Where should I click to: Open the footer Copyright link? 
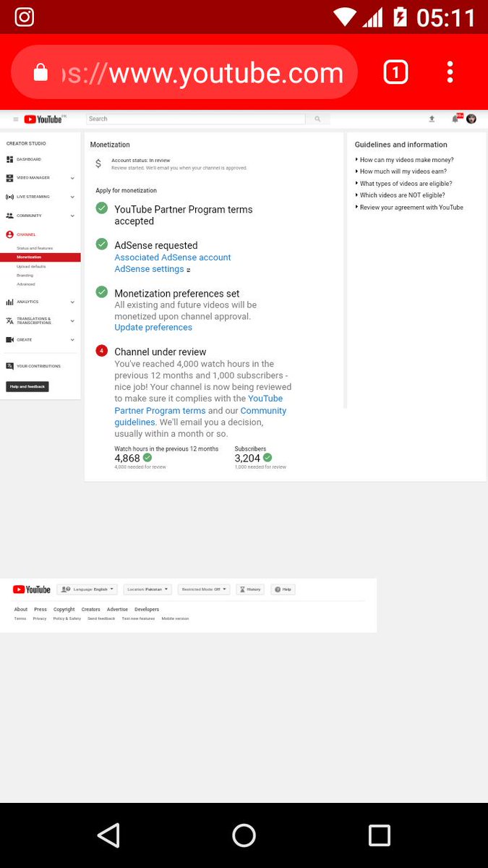(64, 609)
